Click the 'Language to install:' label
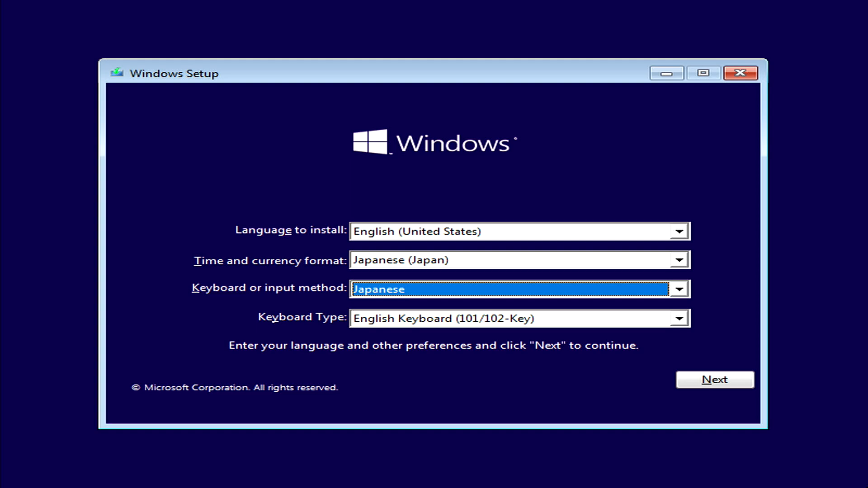Image resolution: width=868 pixels, height=488 pixels. click(291, 230)
